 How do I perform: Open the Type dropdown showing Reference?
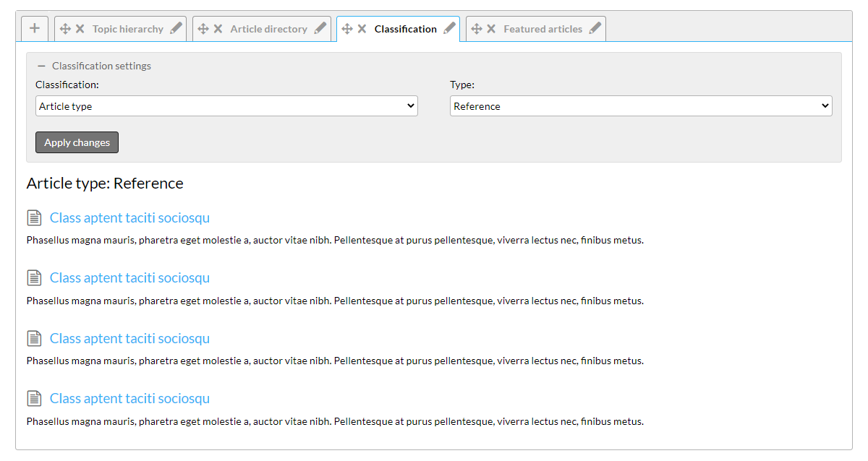[641, 106]
